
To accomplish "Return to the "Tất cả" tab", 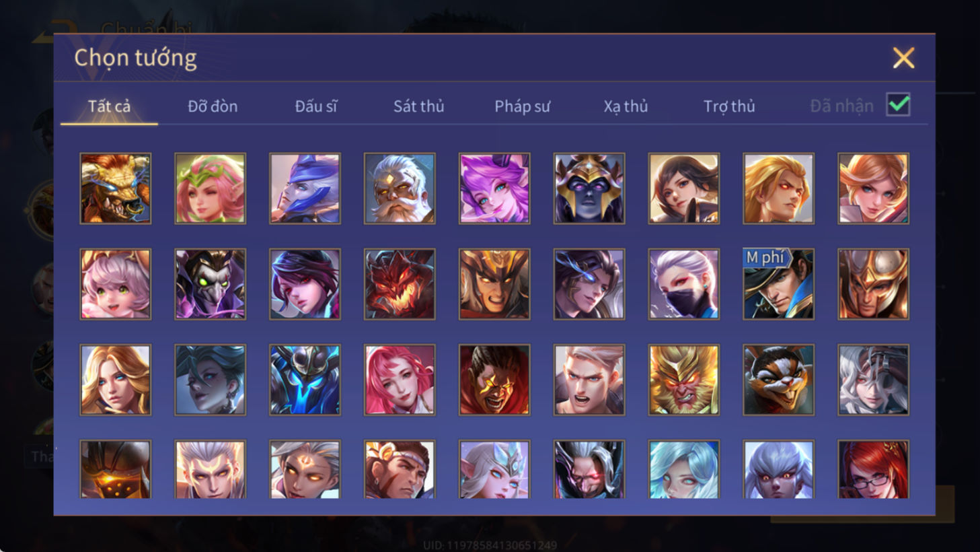I will click(x=109, y=106).
